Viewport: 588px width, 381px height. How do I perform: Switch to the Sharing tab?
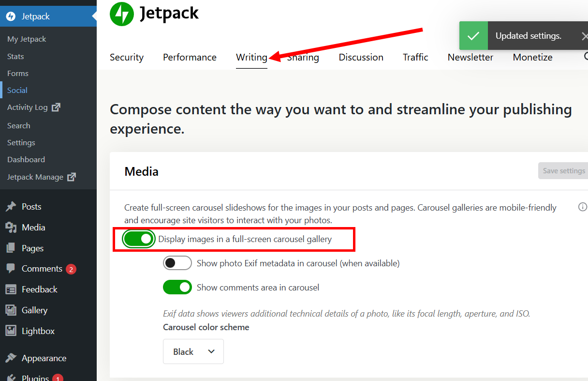[303, 57]
